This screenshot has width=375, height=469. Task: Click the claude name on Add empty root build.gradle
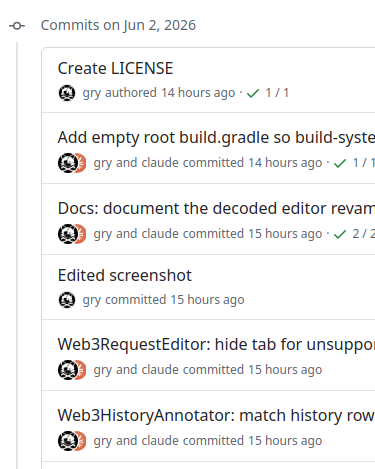pos(160,163)
